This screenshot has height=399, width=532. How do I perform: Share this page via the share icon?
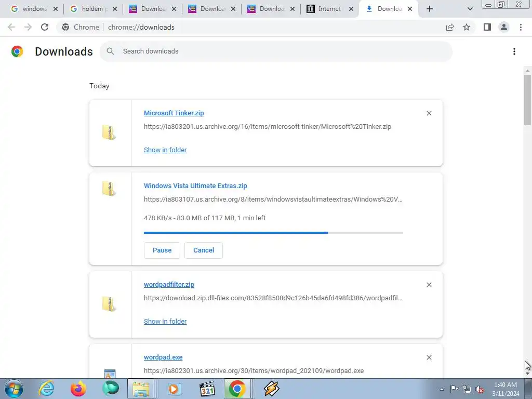coord(450,27)
